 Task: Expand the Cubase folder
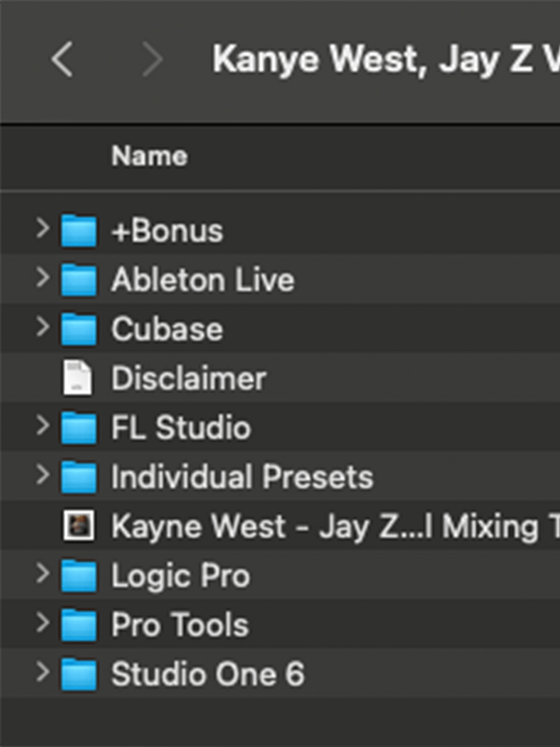click(x=43, y=327)
